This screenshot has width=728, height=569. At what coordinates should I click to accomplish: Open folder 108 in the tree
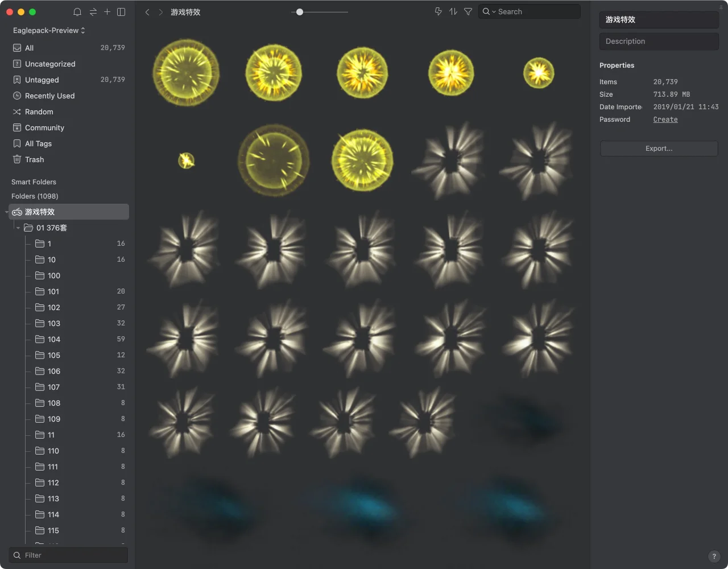[x=68, y=403]
